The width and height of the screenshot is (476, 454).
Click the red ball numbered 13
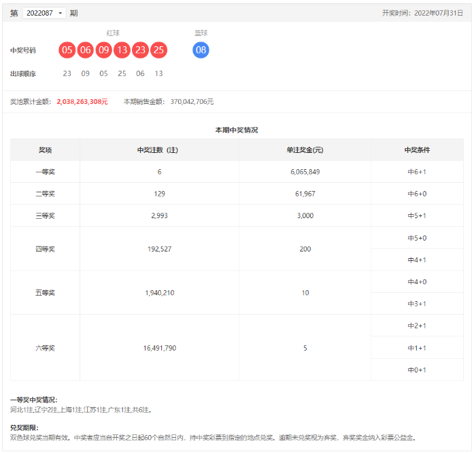(x=122, y=50)
